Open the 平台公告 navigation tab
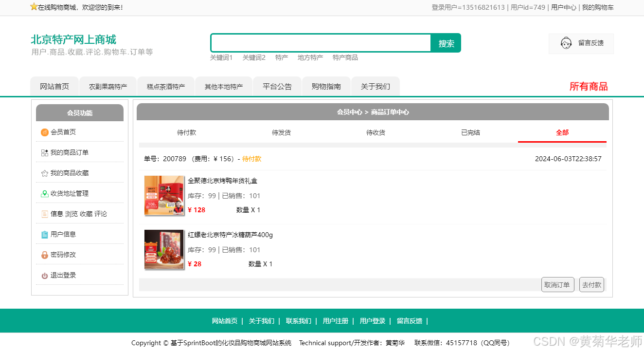644x352 pixels. tap(277, 87)
